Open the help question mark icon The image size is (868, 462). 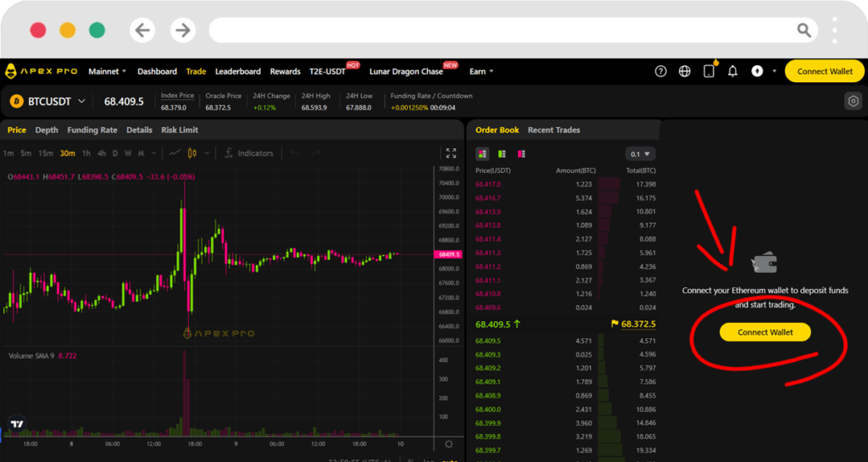tap(661, 71)
